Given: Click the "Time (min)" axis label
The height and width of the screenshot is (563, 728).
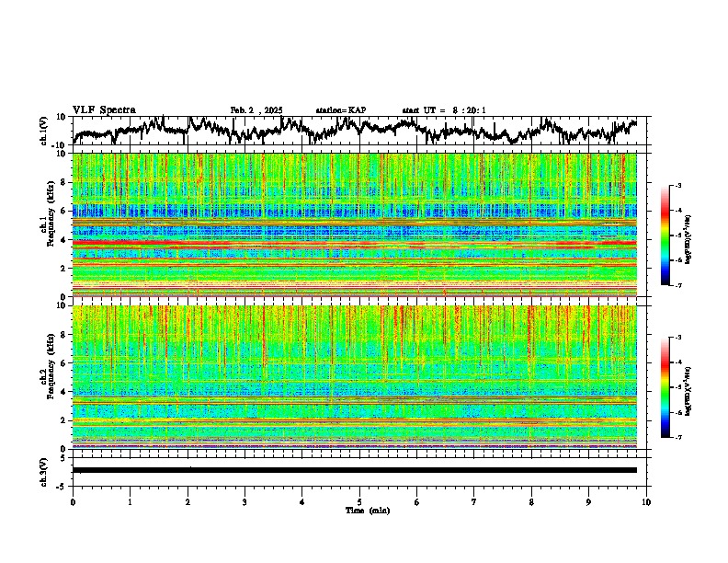Looking at the screenshot, I should click(x=368, y=511).
